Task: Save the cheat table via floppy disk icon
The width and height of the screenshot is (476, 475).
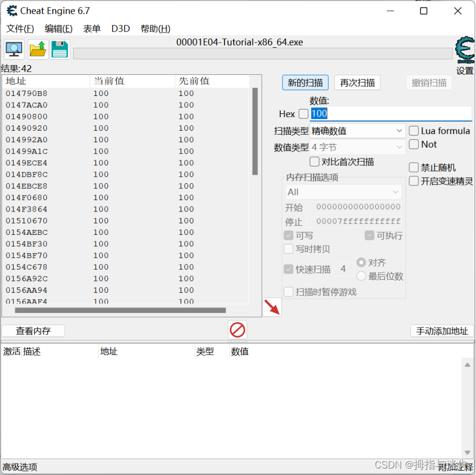Action: coord(60,49)
